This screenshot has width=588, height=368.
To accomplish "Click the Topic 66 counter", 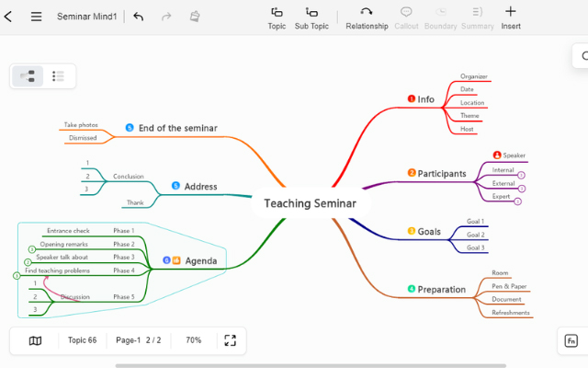I will [x=82, y=340].
